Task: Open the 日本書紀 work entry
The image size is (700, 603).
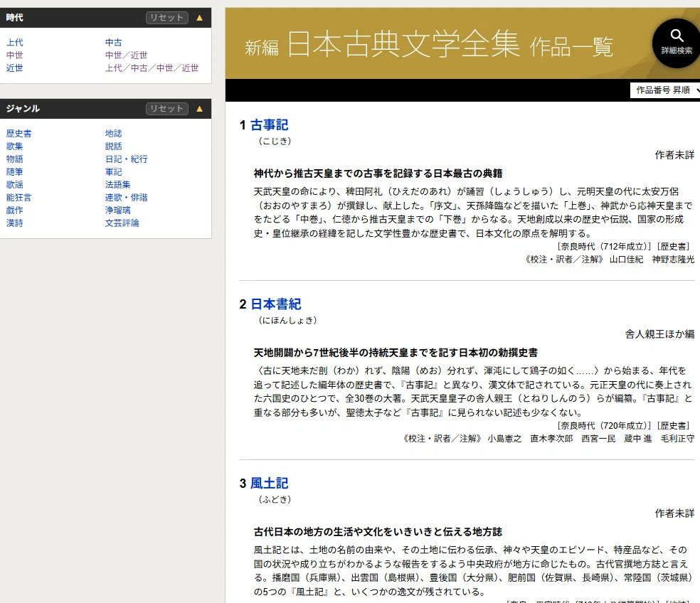Action: (x=275, y=304)
